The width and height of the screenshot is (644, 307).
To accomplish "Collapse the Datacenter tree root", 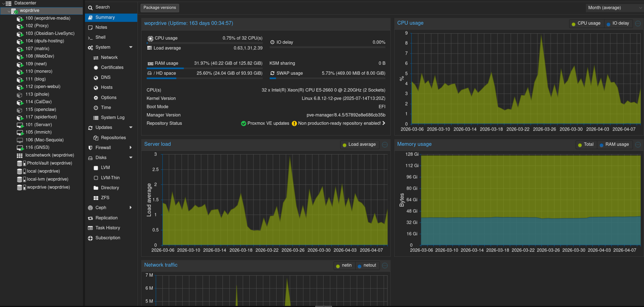I will coord(3,3).
